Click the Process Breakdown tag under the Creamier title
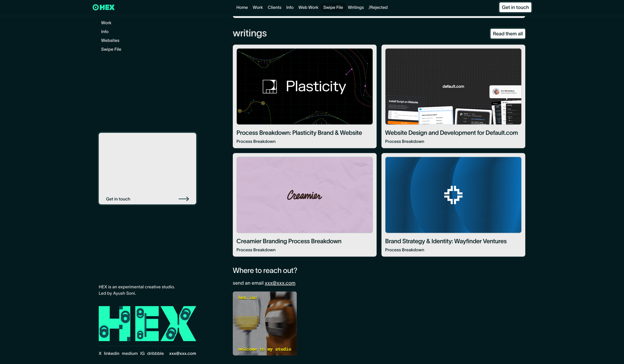This screenshot has height=364, width=624. click(256, 250)
